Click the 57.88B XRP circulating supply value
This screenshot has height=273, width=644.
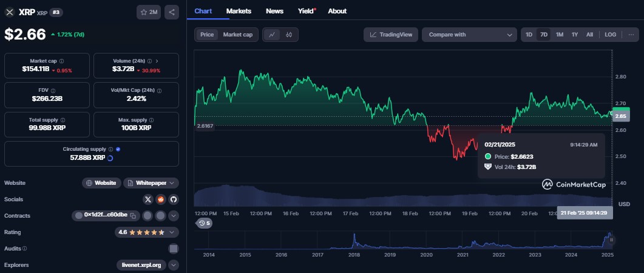click(x=87, y=158)
